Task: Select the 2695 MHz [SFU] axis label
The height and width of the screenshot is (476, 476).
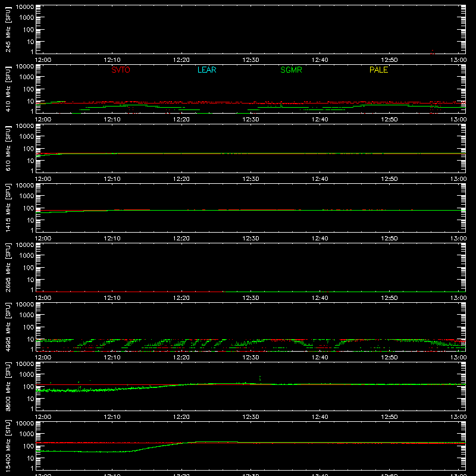Action: point(8,267)
